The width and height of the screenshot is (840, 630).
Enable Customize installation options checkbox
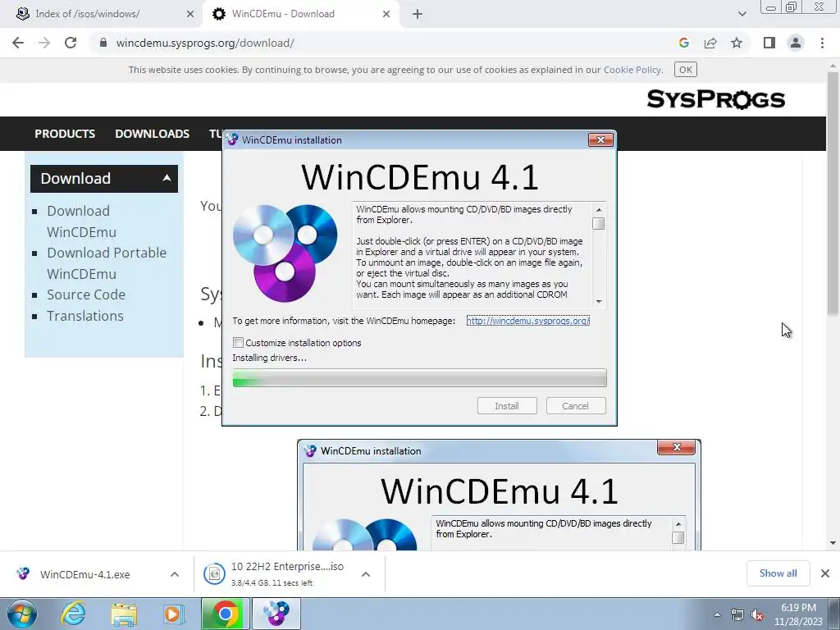(x=239, y=343)
